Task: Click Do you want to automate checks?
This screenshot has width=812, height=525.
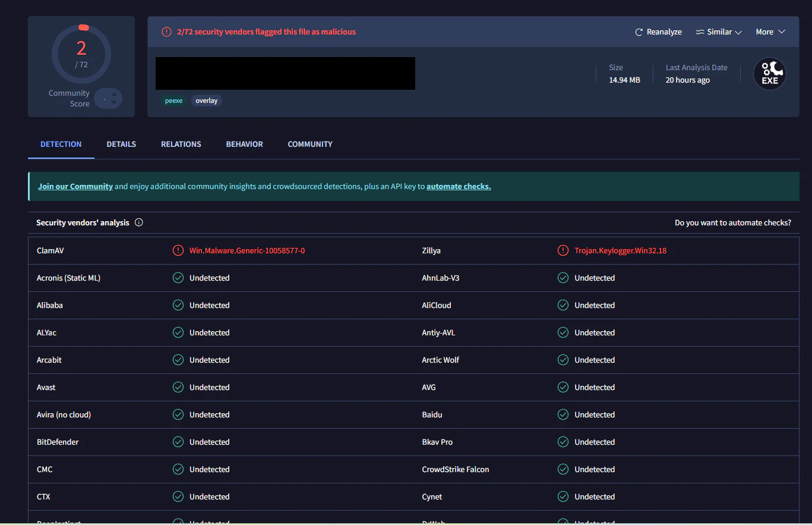Action: 733,222
